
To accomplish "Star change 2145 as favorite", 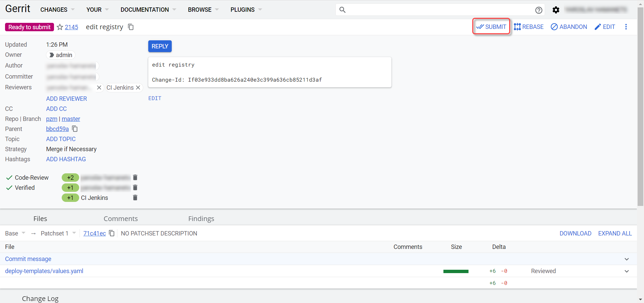I will pos(60,27).
